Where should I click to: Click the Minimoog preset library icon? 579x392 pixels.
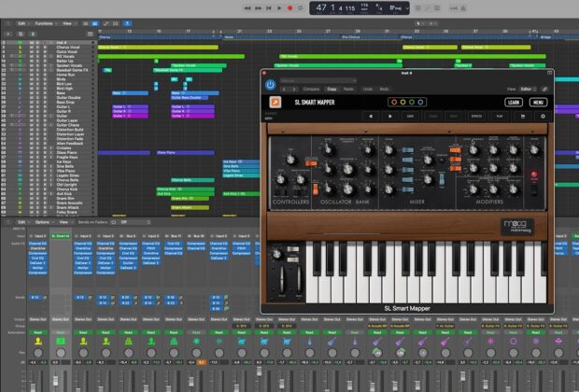[x=523, y=116]
